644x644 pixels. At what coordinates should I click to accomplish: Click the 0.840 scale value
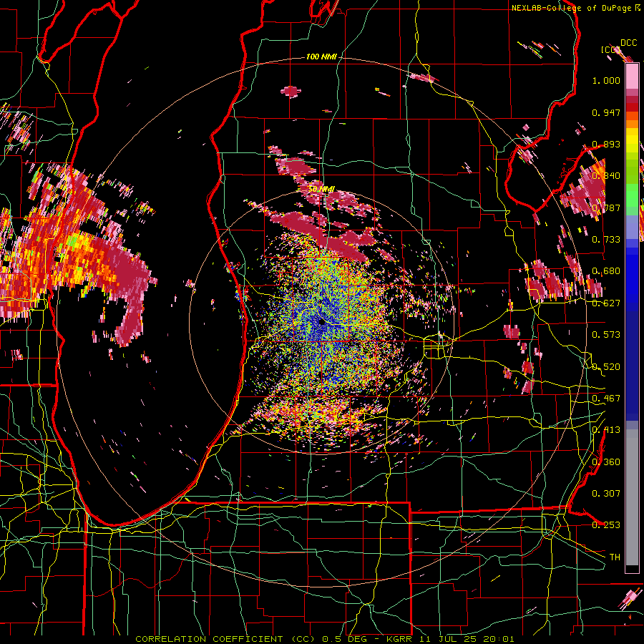click(606, 176)
